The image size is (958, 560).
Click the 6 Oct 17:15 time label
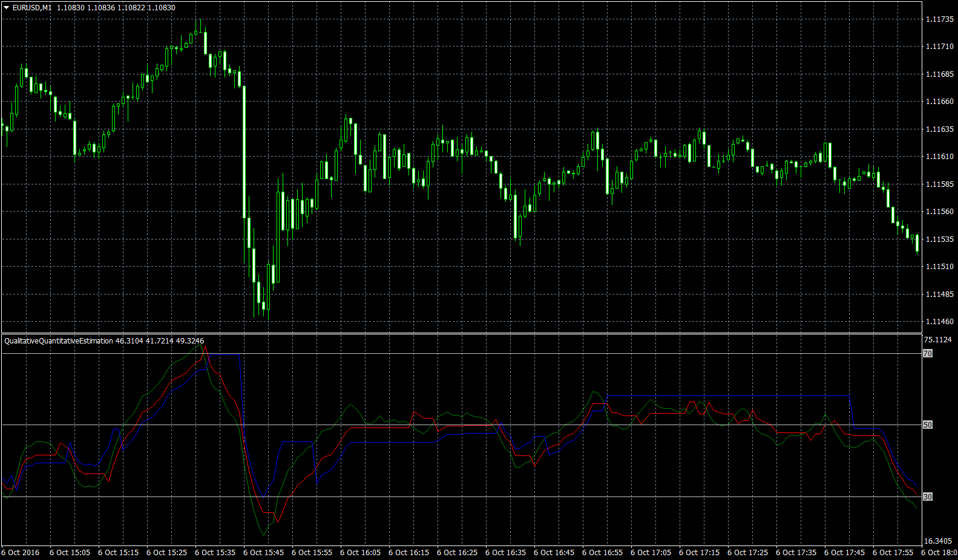(x=700, y=553)
